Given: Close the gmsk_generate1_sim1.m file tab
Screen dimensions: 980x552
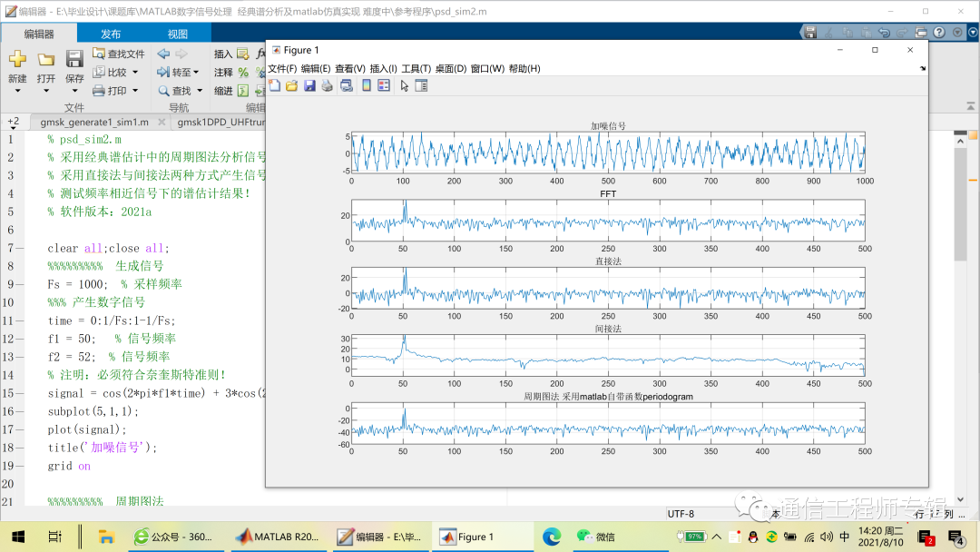Looking at the screenshot, I should (x=162, y=122).
